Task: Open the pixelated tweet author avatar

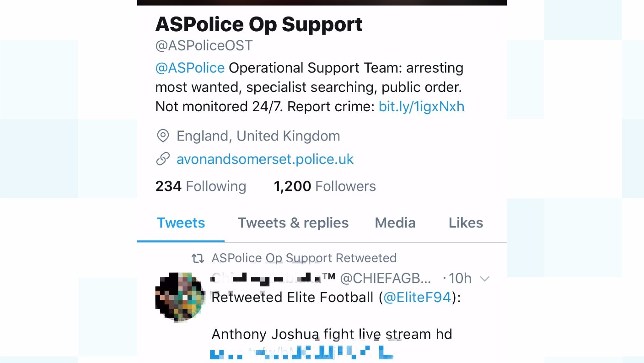Action: (180, 297)
